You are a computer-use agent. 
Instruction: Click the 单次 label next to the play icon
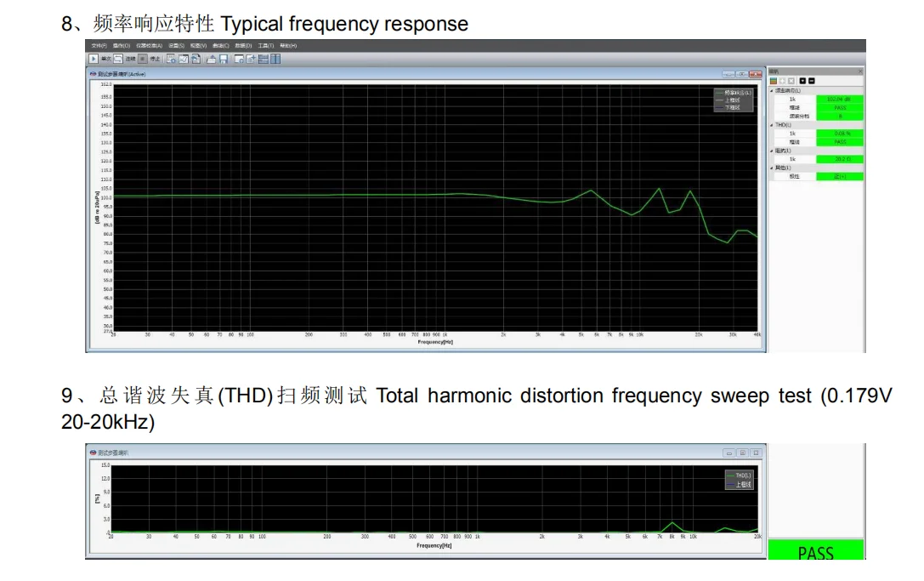(106, 59)
